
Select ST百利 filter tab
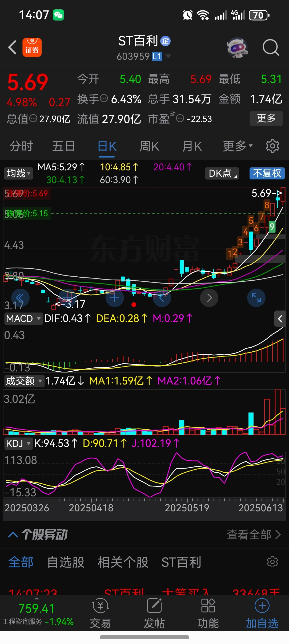point(181,562)
